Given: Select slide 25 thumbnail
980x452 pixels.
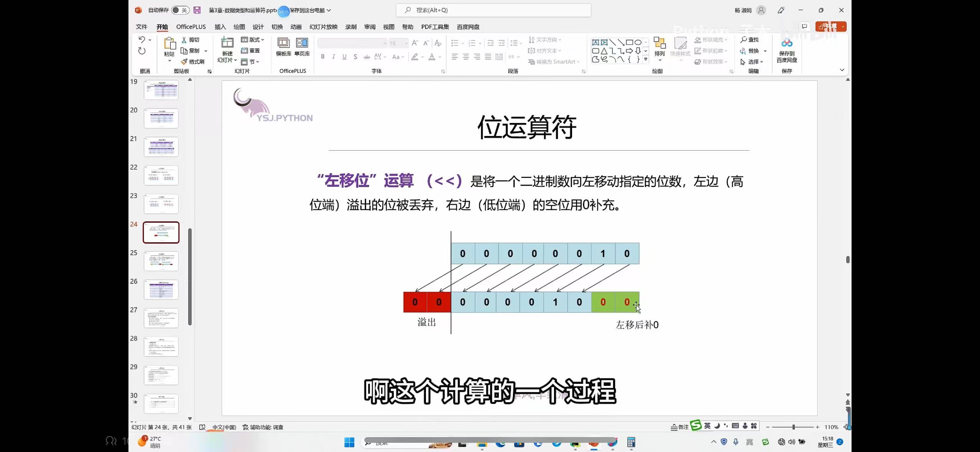Looking at the screenshot, I should pos(161,261).
